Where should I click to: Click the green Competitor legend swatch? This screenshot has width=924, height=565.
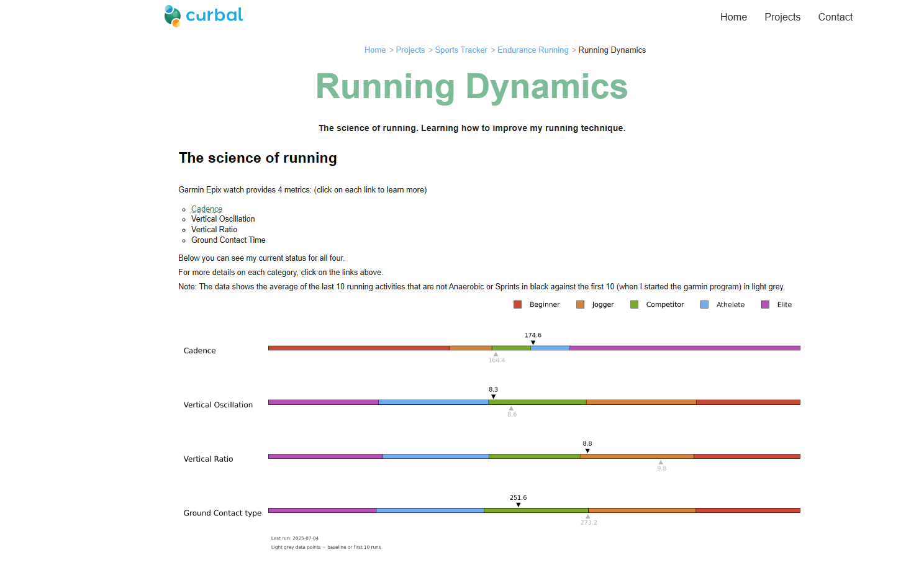(634, 305)
